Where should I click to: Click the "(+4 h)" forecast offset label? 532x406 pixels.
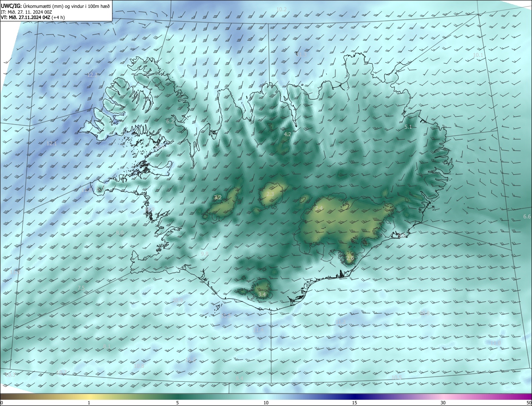pyautogui.click(x=58, y=17)
